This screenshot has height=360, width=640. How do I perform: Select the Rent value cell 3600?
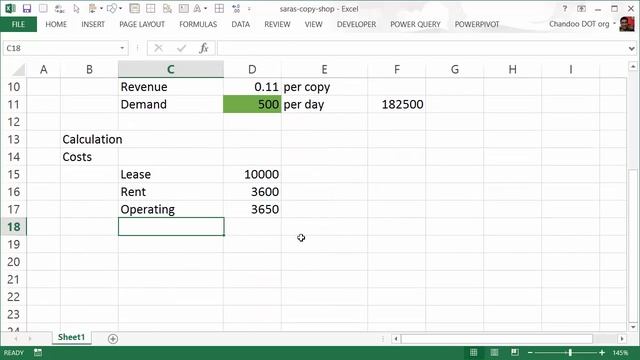pyautogui.click(x=252, y=192)
